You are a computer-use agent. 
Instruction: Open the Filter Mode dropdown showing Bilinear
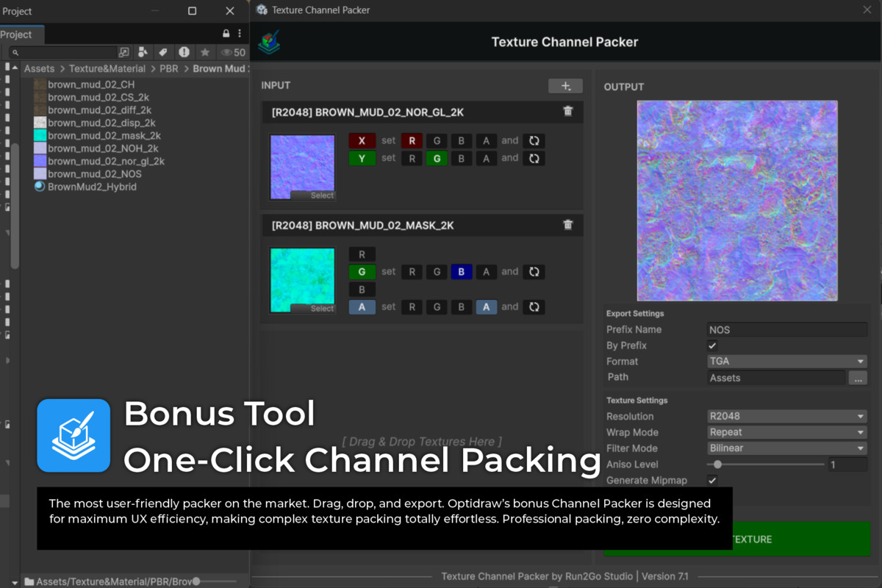(x=787, y=448)
